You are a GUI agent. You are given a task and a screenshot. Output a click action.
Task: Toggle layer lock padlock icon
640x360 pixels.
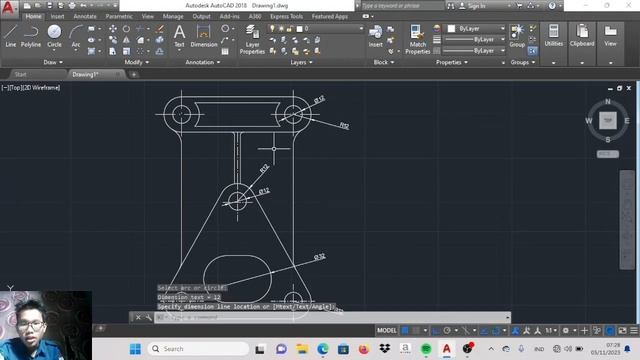click(x=289, y=29)
